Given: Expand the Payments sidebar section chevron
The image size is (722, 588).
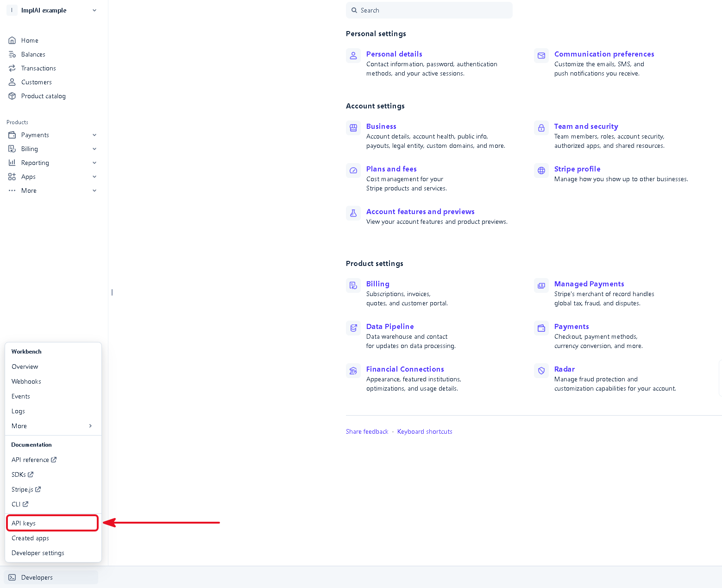Looking at the screenshot, I should (94, 135).
